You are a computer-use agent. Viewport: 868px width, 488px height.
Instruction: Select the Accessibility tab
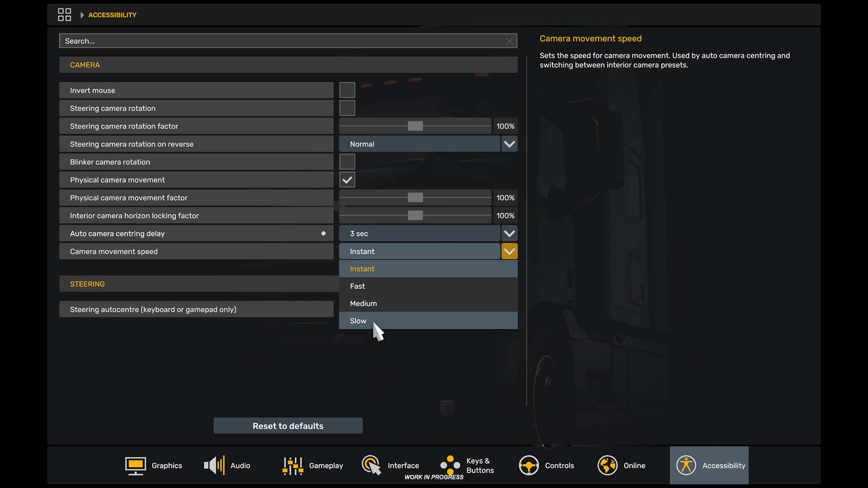click(709, 465)
